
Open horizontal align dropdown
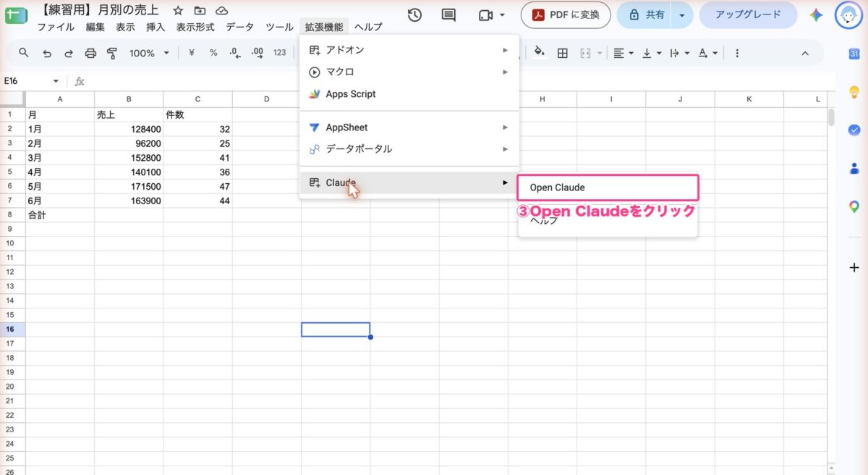tap(623, 53)
